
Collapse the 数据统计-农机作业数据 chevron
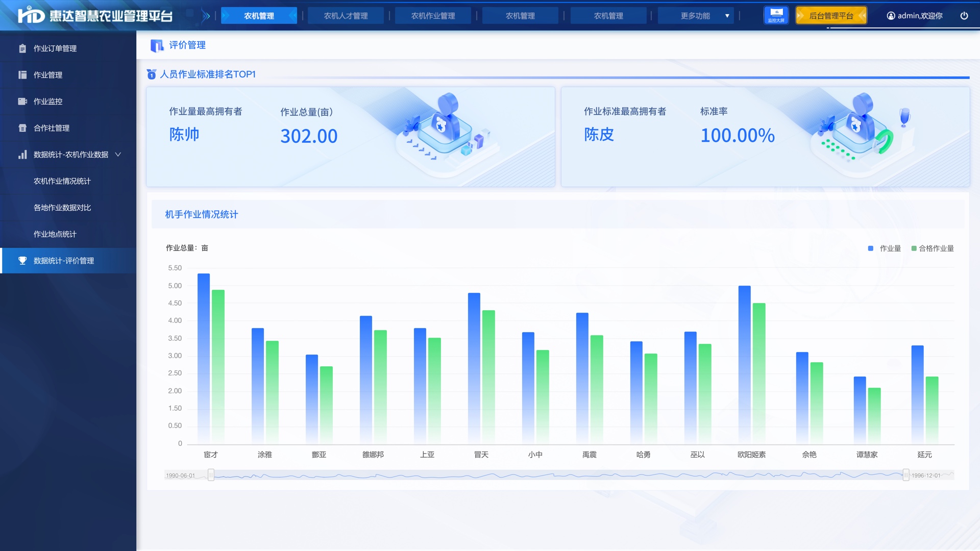click(118, 155)
